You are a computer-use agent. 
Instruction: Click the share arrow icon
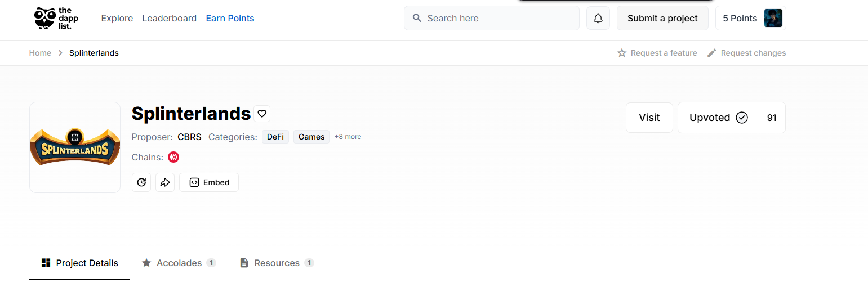tap(165, 182)
